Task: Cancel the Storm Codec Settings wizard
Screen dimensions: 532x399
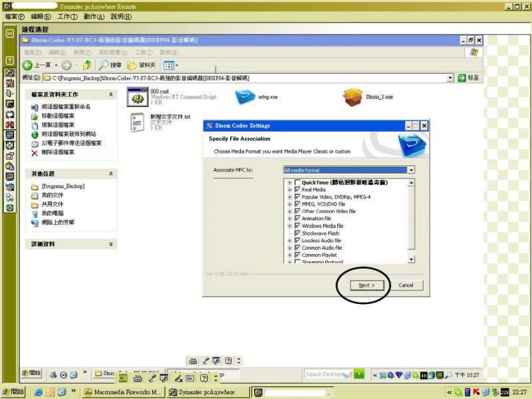Action: pyautogui.click(x=406, y=285)
